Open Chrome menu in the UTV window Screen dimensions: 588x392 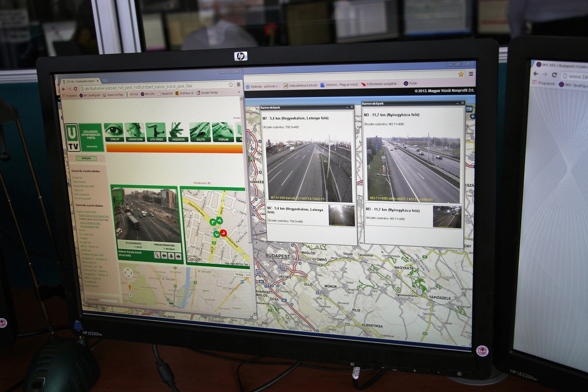239,85
